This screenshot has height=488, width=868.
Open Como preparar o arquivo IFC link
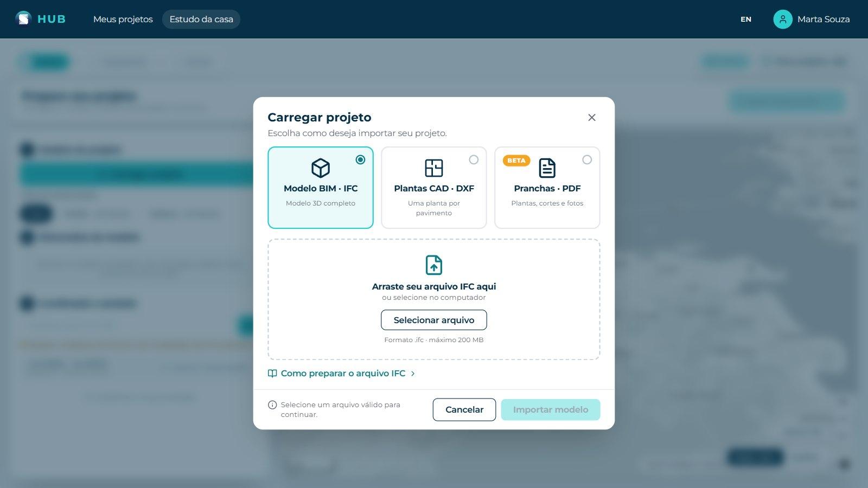343,373
